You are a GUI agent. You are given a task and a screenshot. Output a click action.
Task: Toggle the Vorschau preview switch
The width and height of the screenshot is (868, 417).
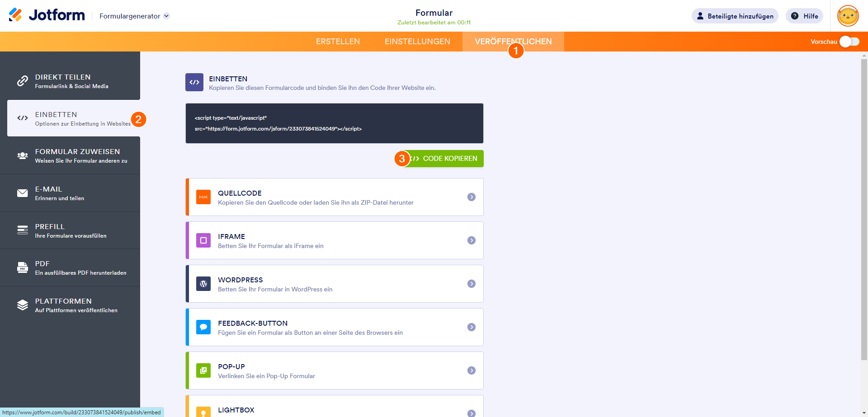pyautogui.click(x=849, y=42)
